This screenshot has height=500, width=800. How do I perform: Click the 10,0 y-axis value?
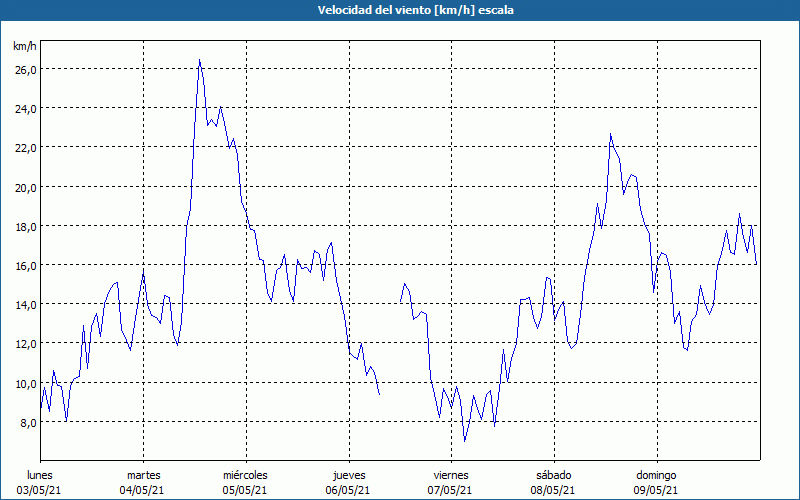[26, 383]
